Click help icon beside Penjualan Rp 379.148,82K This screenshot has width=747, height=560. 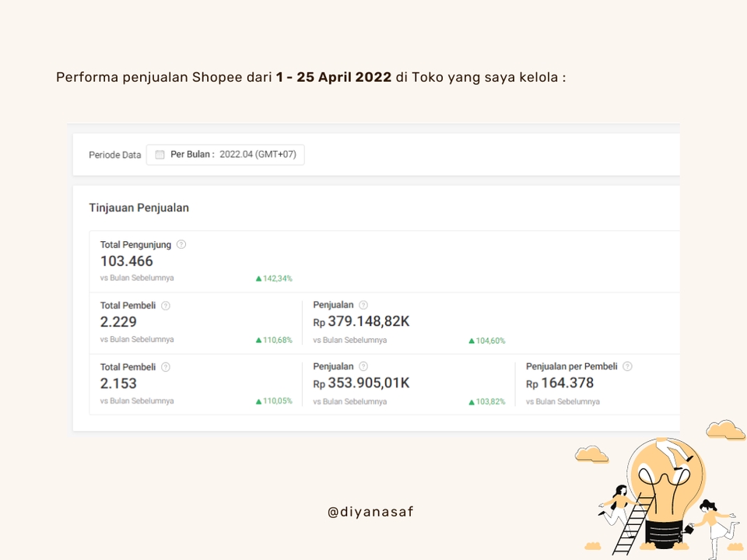(x=363, y=305)
